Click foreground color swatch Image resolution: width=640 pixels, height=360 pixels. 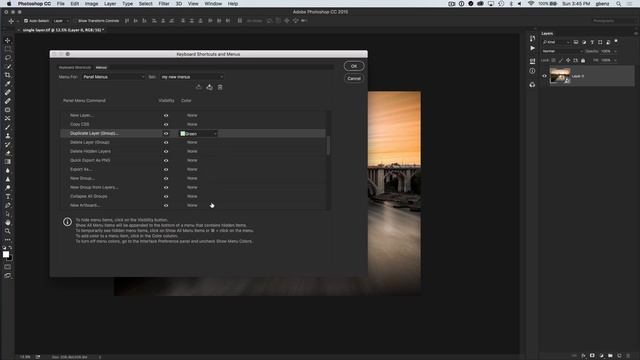[x=6, y=254]
